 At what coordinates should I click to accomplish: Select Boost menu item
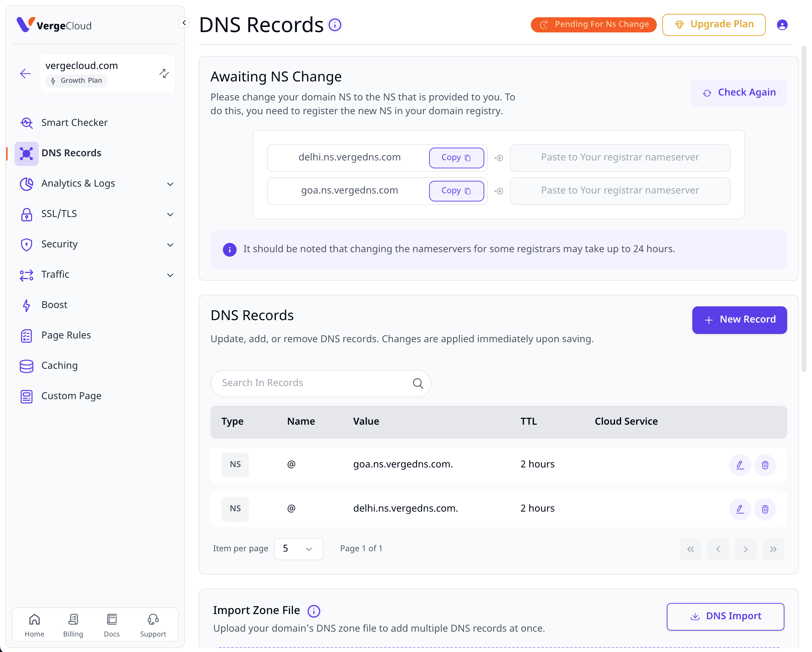(x=54, y=305)
